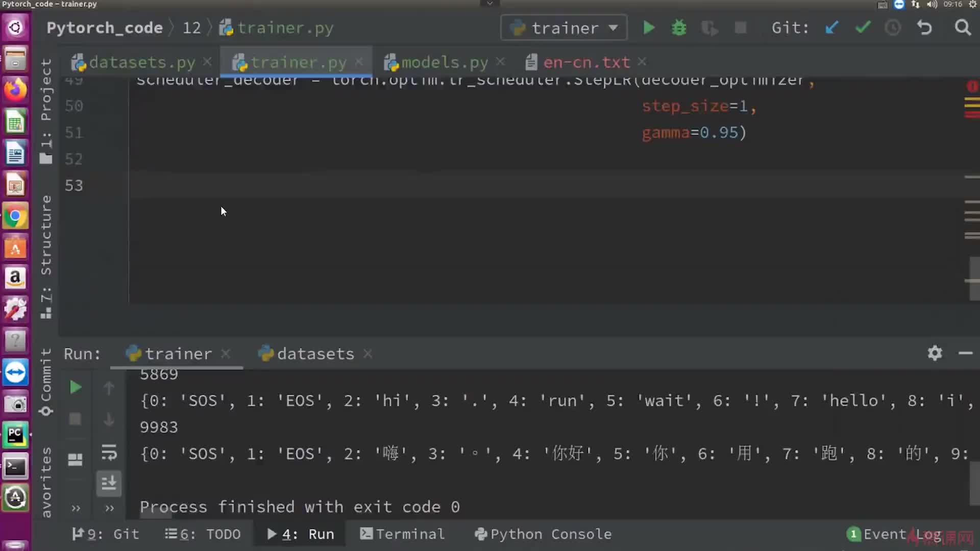Open the Event Log

[894, 534]
